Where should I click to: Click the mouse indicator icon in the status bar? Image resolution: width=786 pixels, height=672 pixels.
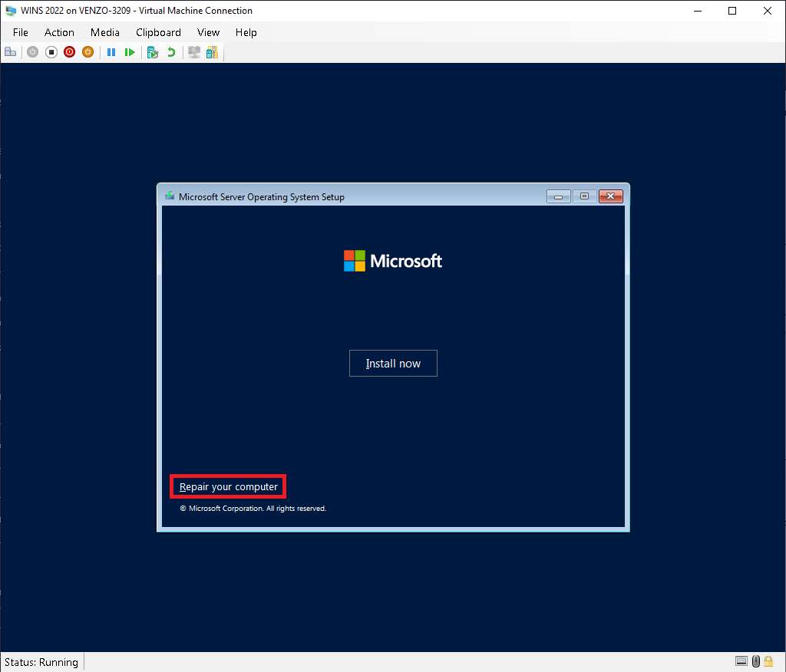pyautogui.click(x=756, y=661)
